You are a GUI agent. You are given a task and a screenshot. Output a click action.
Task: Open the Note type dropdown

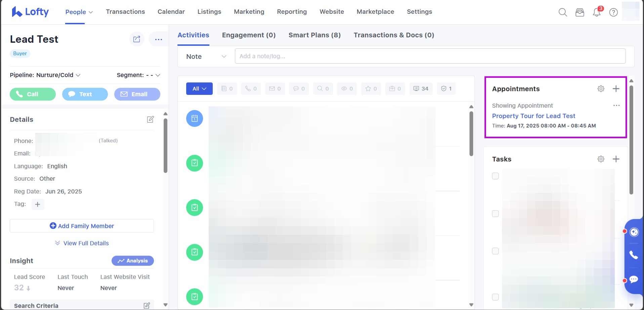pos(206,57)
